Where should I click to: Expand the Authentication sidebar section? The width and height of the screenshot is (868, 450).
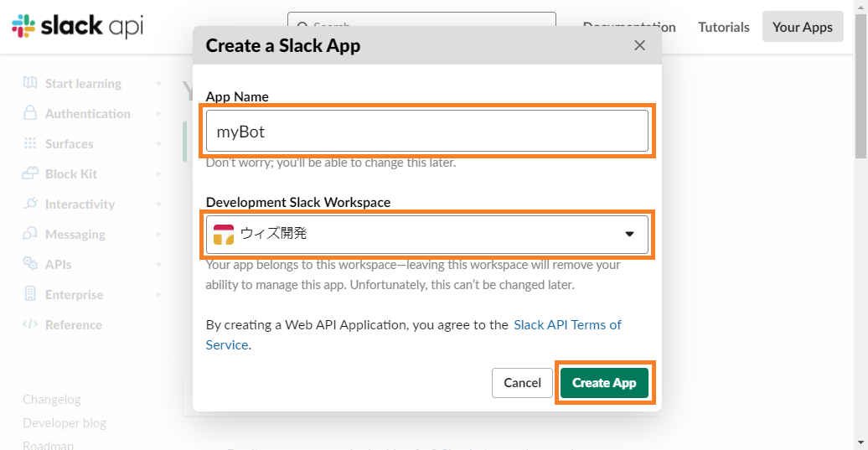tap(159, 113)
